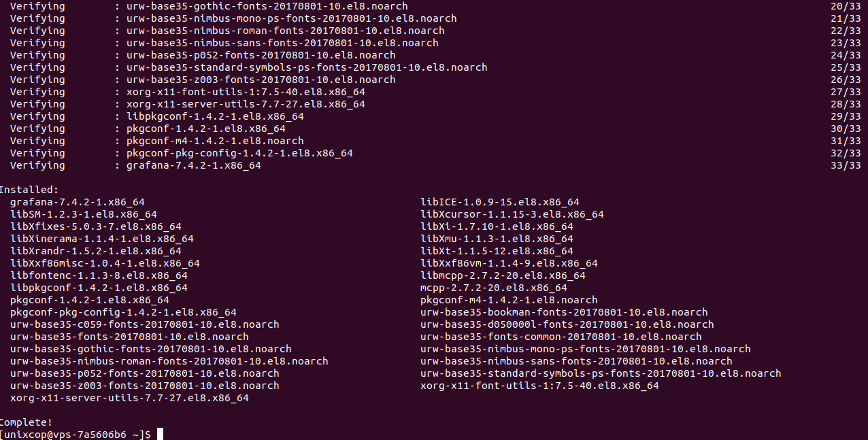This screenshot has height=440, width=868.
Task: Click the 20/33 progress counter
Action: click(x=846, y=6)
